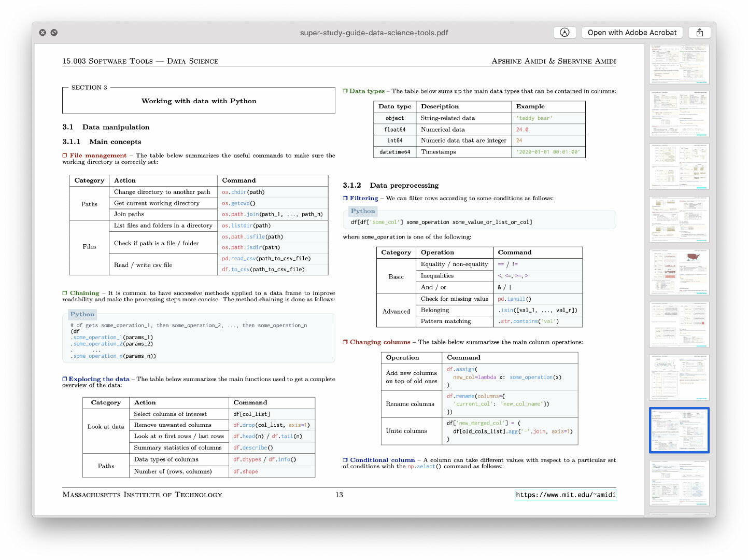Select the third page thumbnail
Screen dimensions: 748x560
point(679,166)
